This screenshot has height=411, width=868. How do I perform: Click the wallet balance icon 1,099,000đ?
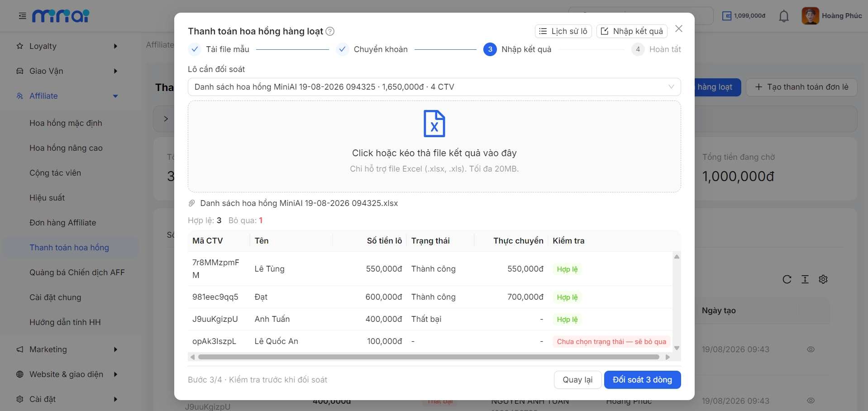click(727, 16)
